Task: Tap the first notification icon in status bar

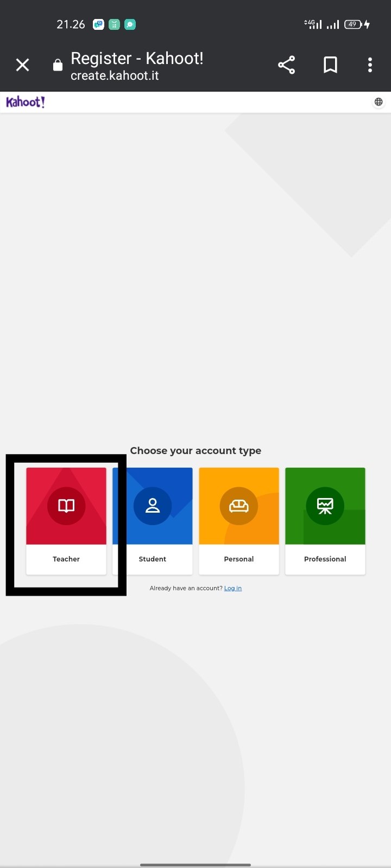Action: [98, 24]
